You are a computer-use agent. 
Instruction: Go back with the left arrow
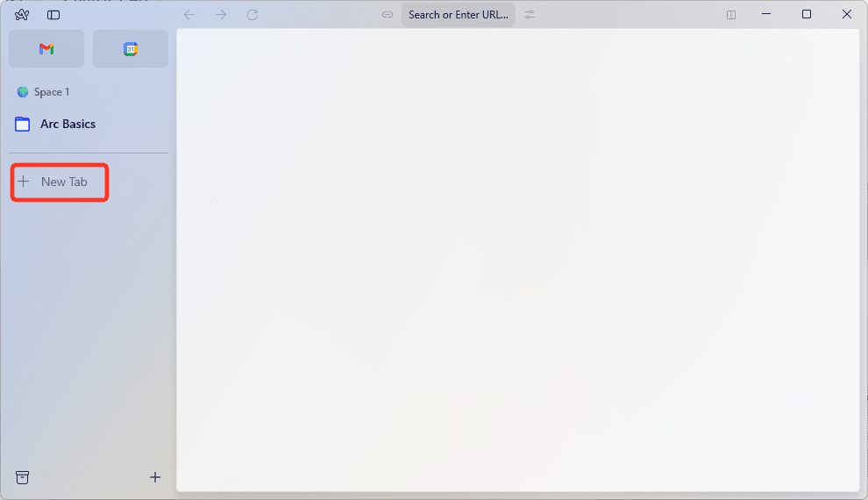coord(189,15)
